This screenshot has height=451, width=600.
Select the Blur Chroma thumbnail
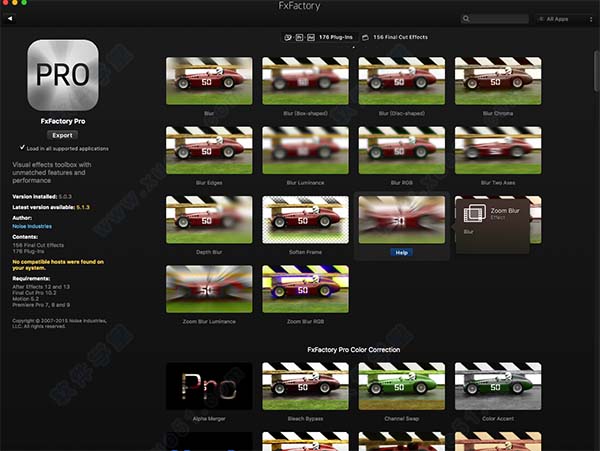tap(498, 81)
